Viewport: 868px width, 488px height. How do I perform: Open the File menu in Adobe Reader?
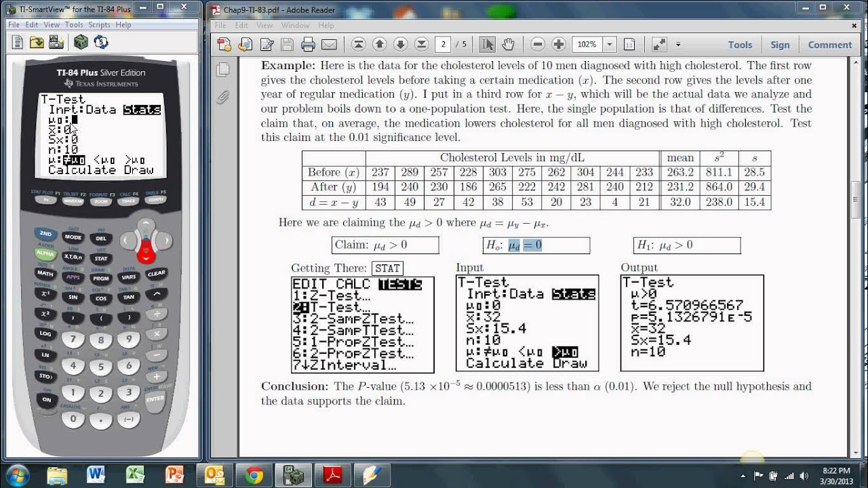tap(220, 25)
